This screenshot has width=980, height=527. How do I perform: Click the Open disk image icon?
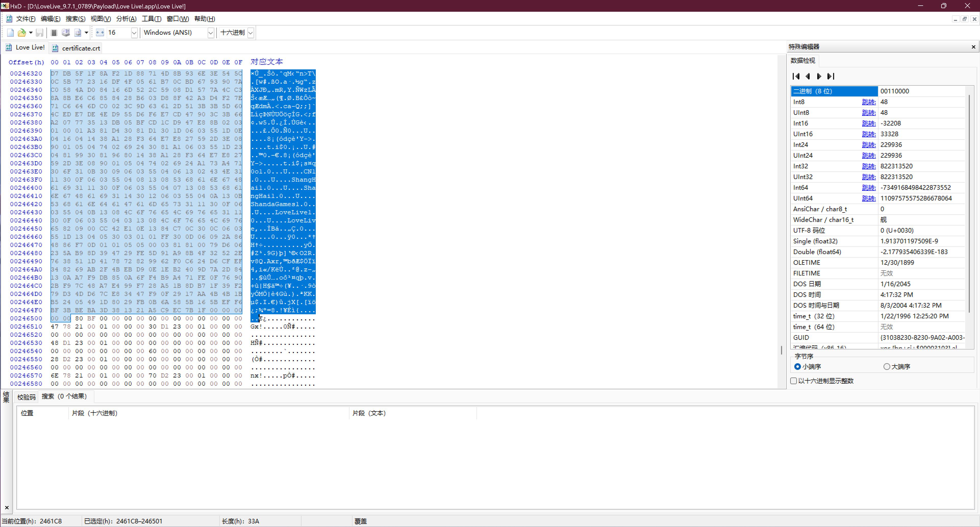pos(78,33)
